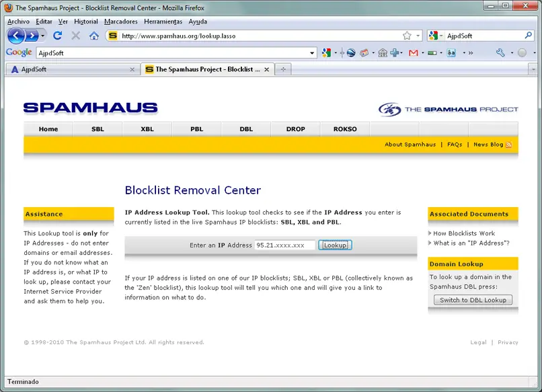Open the address bar history dropdown
The width and height of the screenshot is (542, 392).
(x=418, y=36)
